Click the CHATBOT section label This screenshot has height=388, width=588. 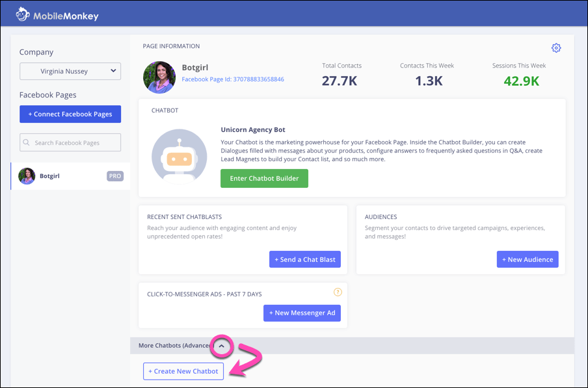tap(165, 110)
